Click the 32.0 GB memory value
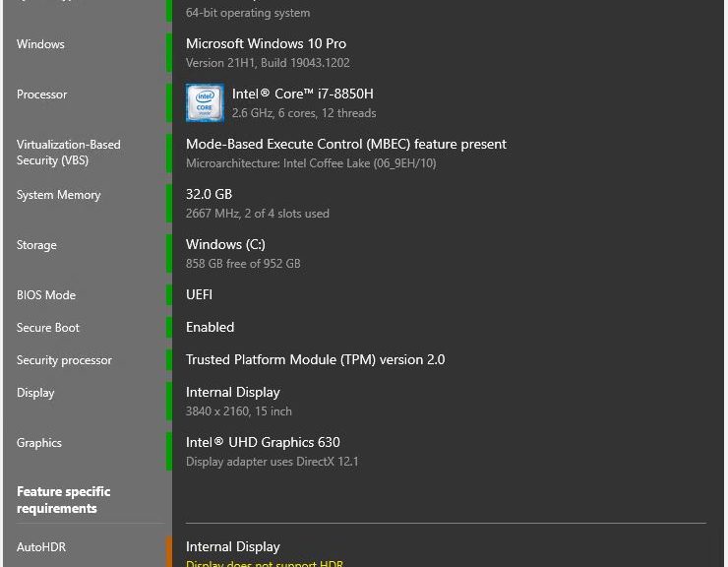Image resolution: width=728 pixels, height=567 pixels. 209,194
